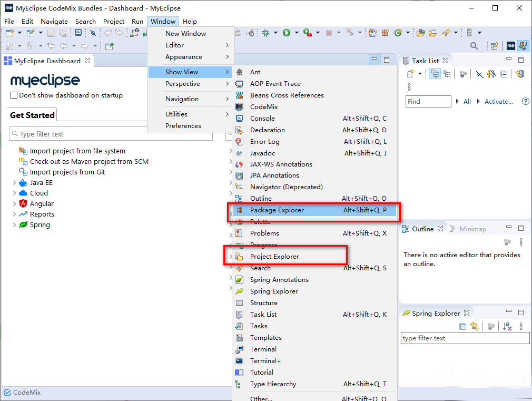
Task: Expand the Editor submenu
Action: click(x=190, y=45)
